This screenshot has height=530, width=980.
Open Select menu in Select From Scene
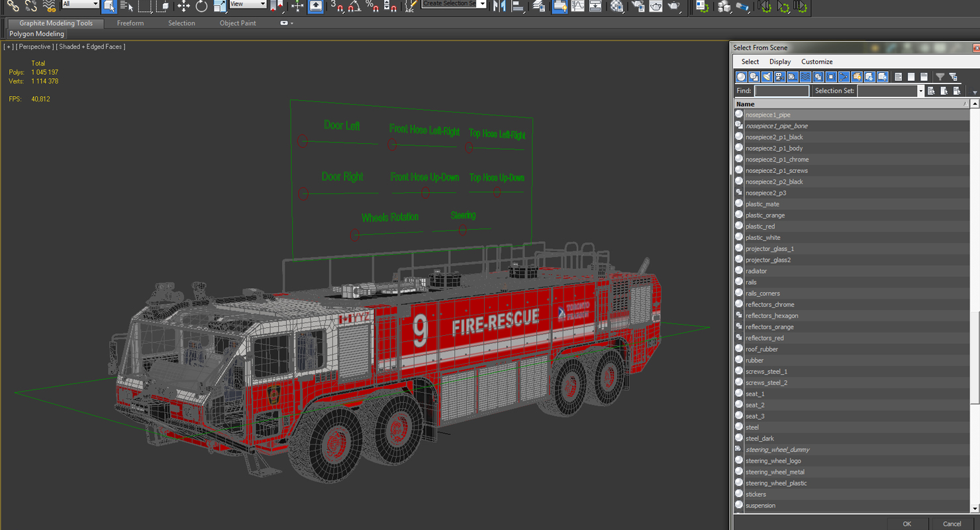pyautogui.click(x=750, y=62)
